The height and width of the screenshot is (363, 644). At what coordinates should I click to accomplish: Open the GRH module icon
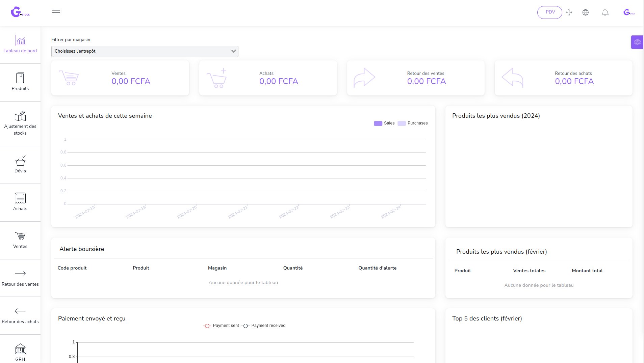pyautogui.click(x=20, y=352)
